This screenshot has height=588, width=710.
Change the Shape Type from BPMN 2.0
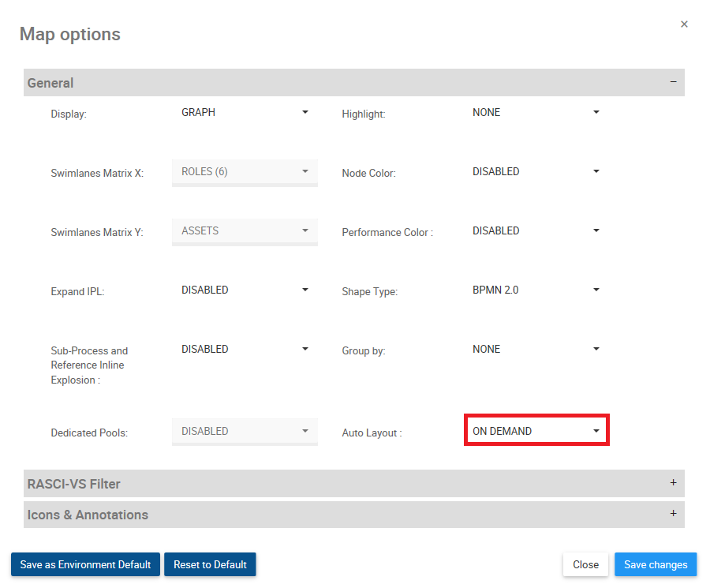click(536, 290)
